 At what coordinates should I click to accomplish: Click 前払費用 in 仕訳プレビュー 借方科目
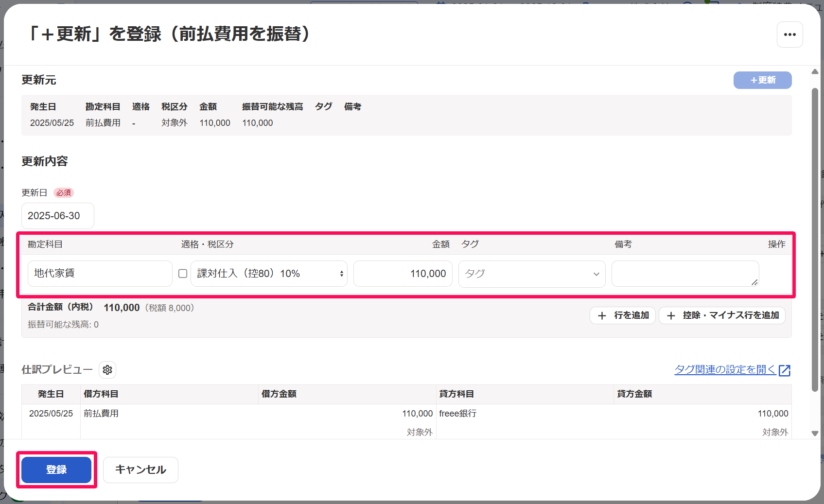[x=101, y=414]
